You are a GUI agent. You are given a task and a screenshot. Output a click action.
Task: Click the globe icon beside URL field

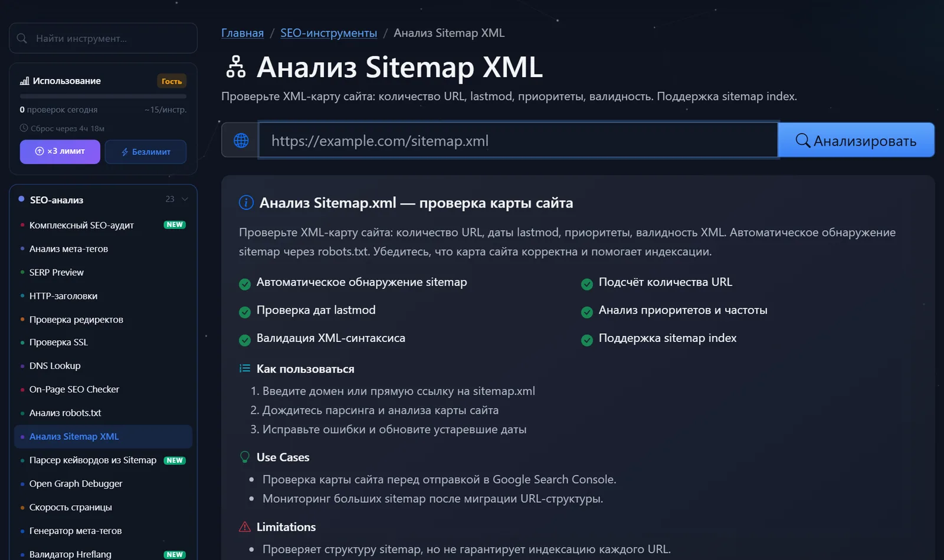pos(241,140)
